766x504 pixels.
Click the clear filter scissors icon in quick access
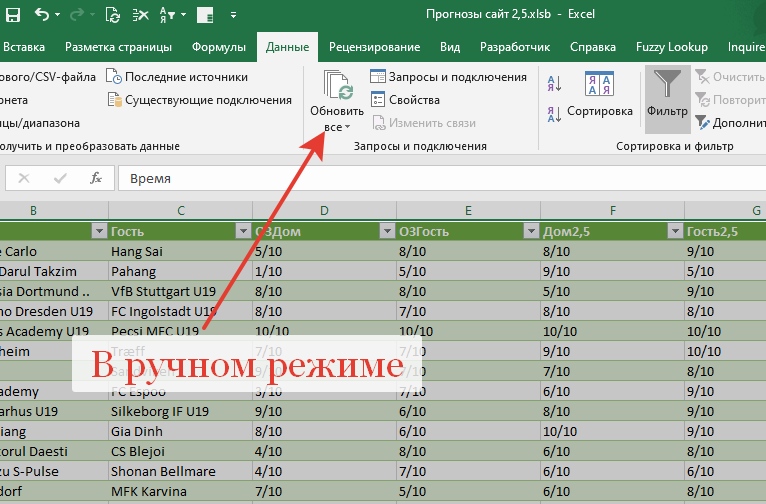point(140,15)
